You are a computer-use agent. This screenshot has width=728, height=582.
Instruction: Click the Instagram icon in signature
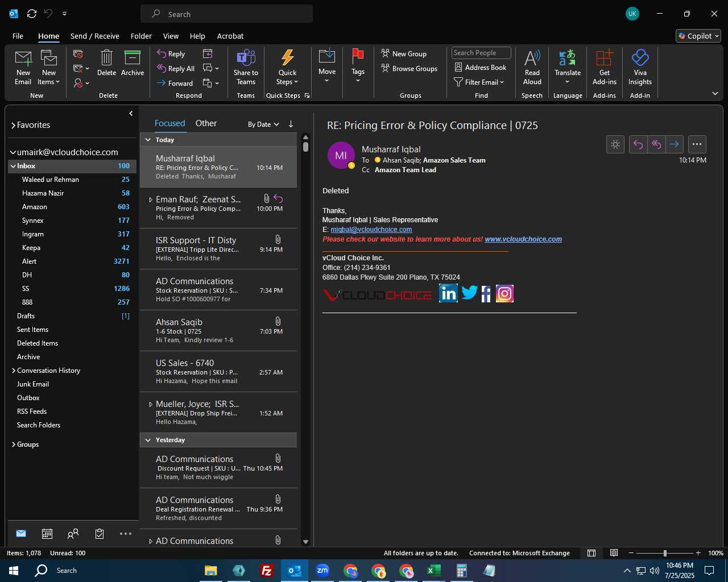[x=504, y=293]
